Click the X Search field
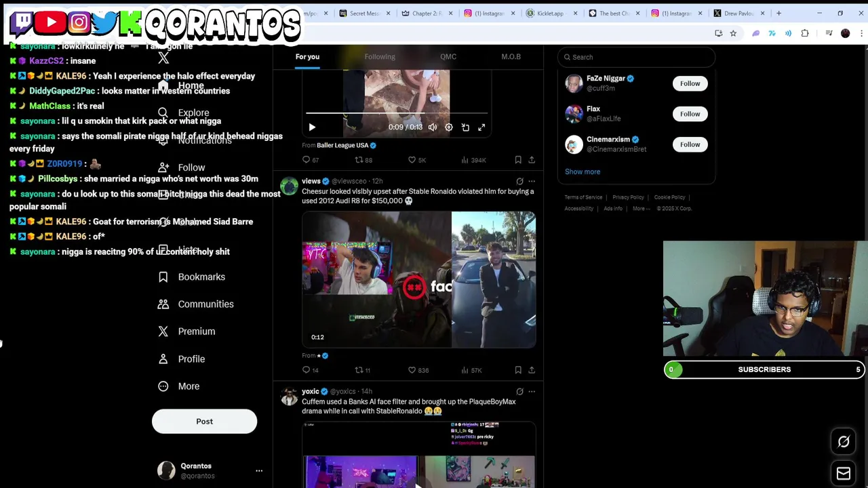Image resolution: width=868 pixels, height=488 pixels. 636,57
